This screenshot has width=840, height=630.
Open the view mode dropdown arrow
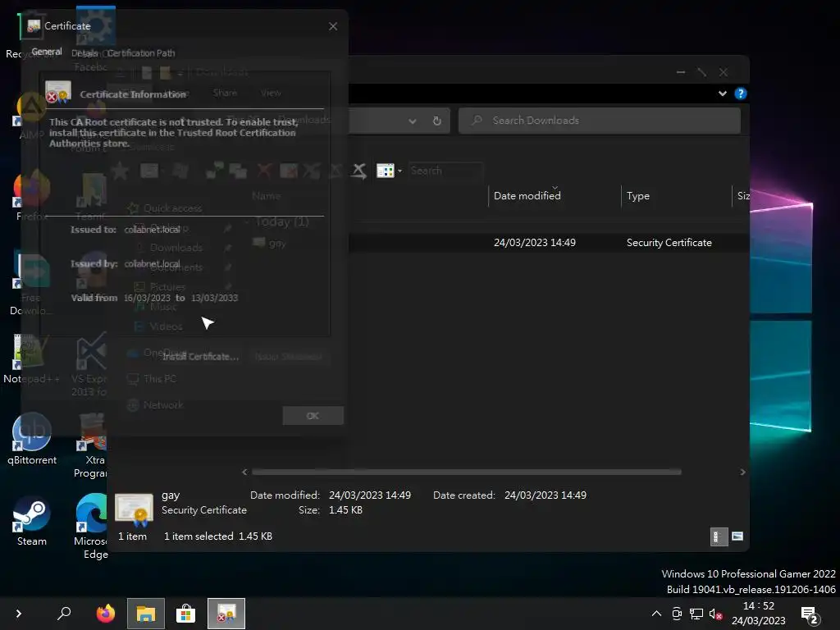(x=399, y=171)
